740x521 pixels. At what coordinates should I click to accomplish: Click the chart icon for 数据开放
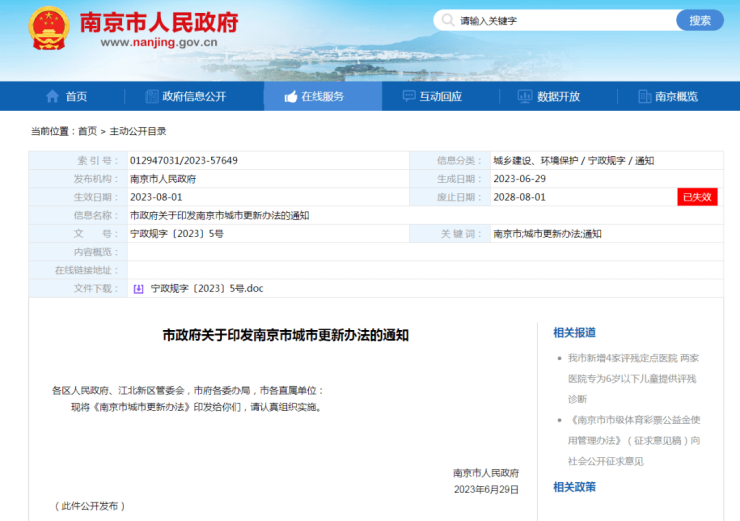click(524, 97)
